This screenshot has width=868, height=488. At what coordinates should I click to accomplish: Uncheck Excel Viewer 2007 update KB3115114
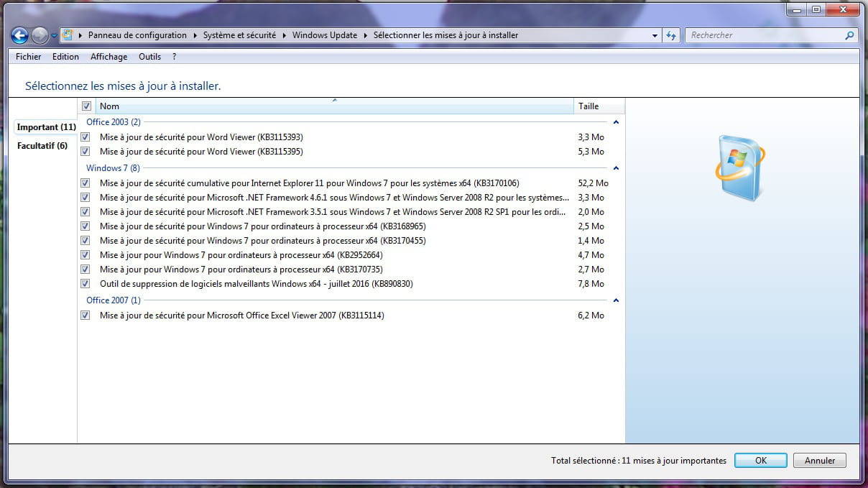[x=86, y=316]
